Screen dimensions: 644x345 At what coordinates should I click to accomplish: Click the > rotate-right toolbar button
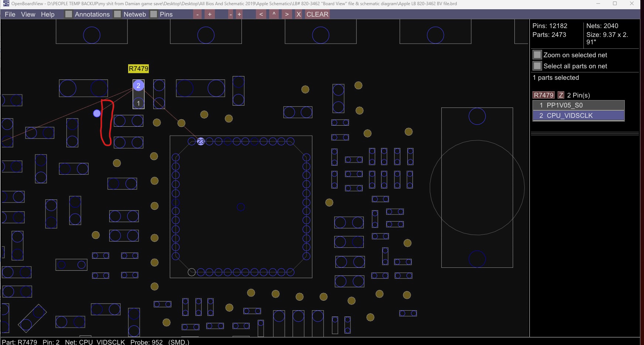click(287, 14)
